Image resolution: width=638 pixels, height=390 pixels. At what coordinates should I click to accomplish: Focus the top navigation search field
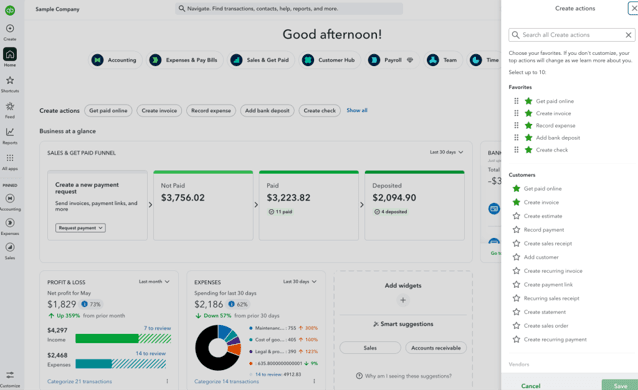tap(289, 9)
